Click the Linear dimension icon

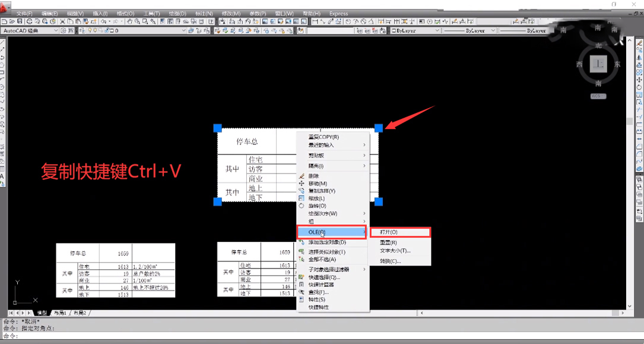[x=315, y=21]
